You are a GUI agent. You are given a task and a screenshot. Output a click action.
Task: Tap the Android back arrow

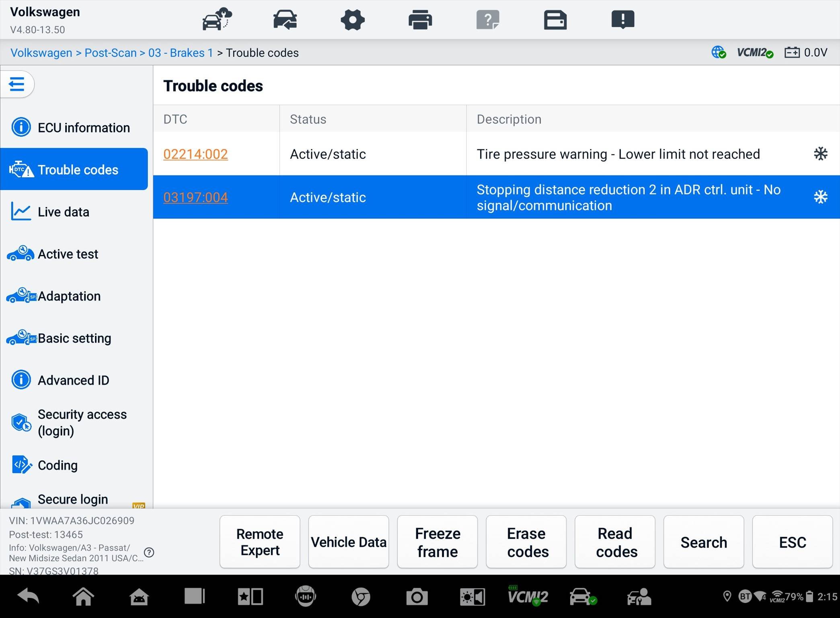29,596
